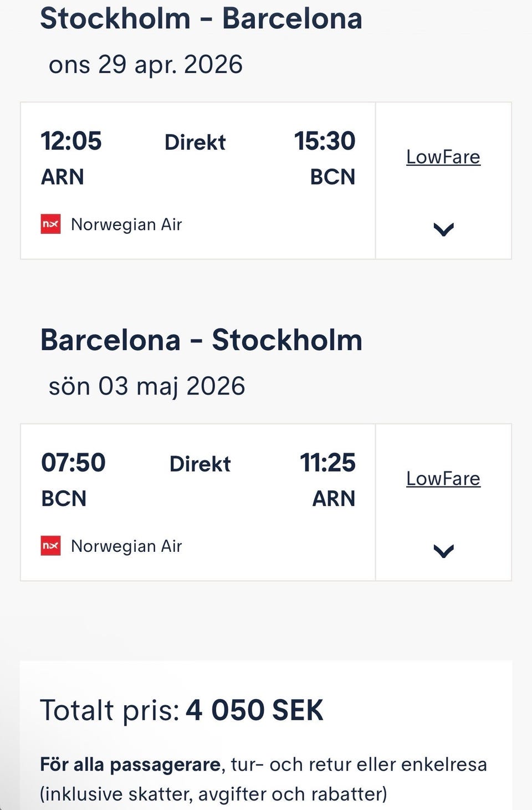Select the Stockholm - Barcelona heading

(201, 18)
